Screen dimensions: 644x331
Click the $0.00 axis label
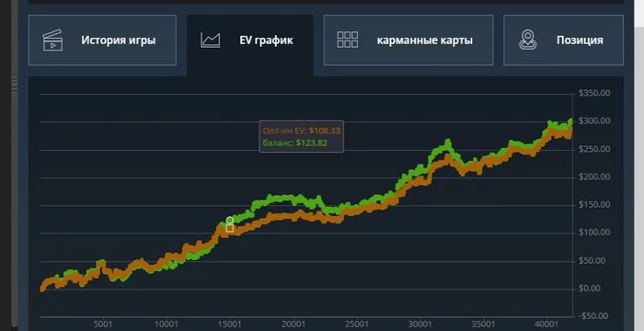click(590, 289)
